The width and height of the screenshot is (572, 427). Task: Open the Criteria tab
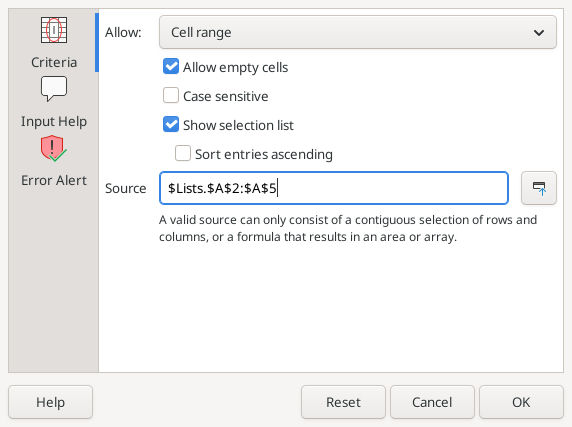click(x=54, y=43)
